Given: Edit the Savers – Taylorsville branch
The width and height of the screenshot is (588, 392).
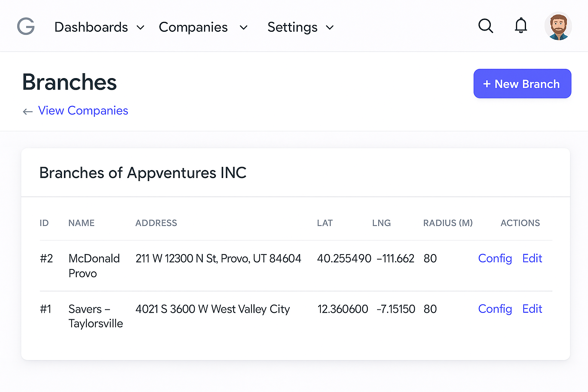Looking at the screenshot, I should [x=532, y=309].
